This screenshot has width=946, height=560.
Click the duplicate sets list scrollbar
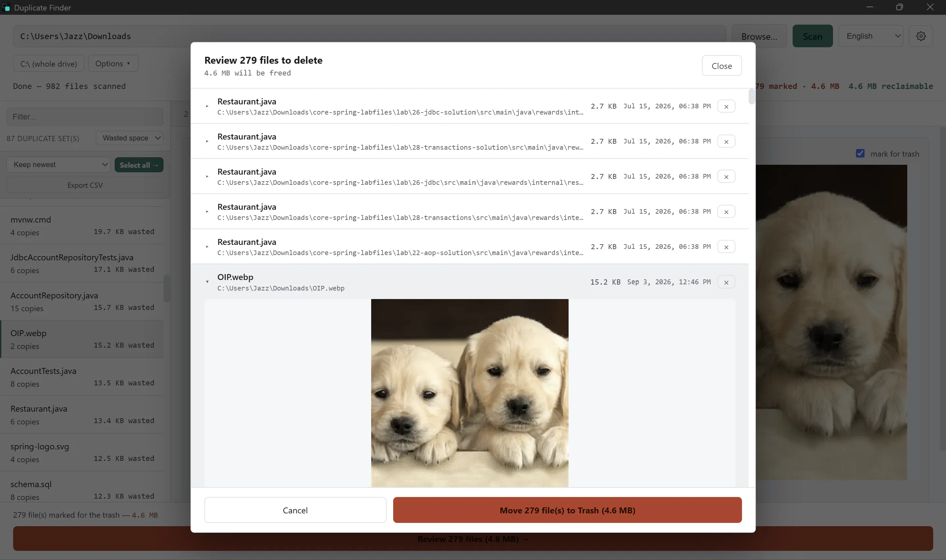(x=167, y=289)
